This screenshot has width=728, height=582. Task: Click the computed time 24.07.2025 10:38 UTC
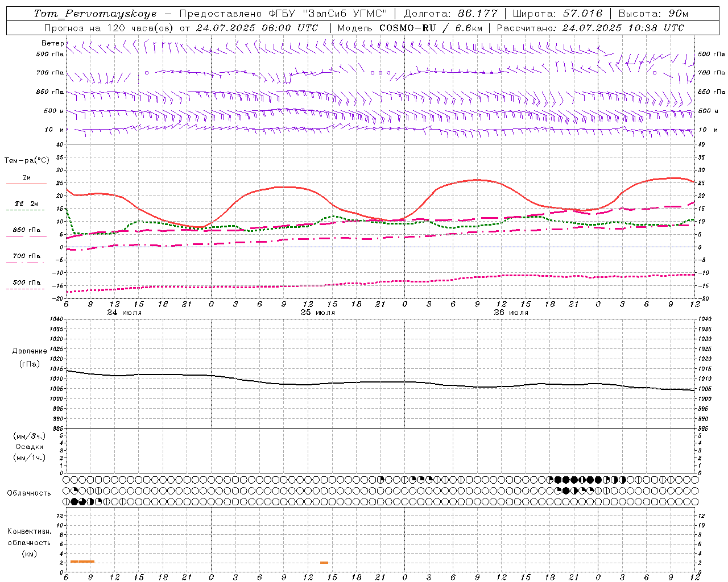tap(623, 28)
